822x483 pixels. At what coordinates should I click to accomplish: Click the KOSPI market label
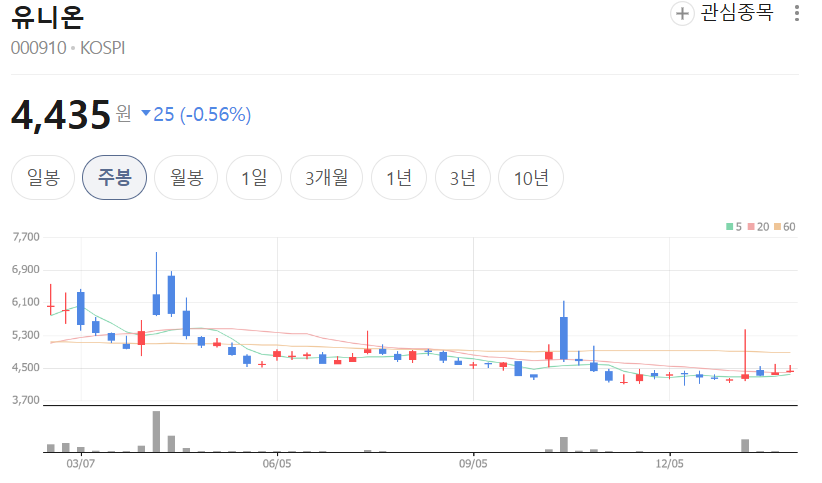tap(102, 48)
